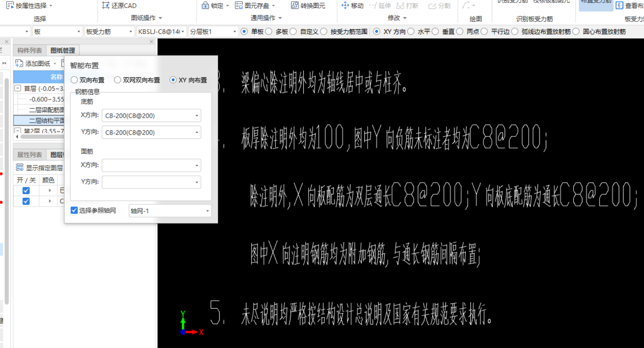The image size is (644, 348).
Task: Select the 平行边 parallel edge radio
Action: (484, 31)
